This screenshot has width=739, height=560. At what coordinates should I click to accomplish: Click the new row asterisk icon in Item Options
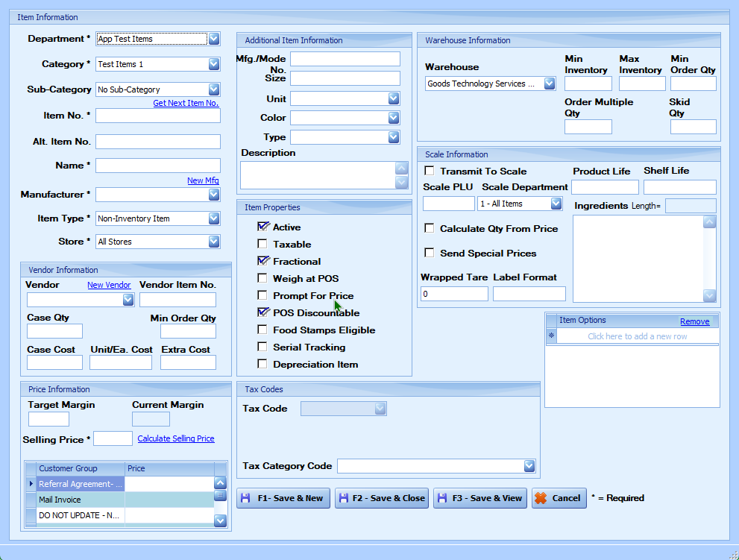(x=552, y=336)
